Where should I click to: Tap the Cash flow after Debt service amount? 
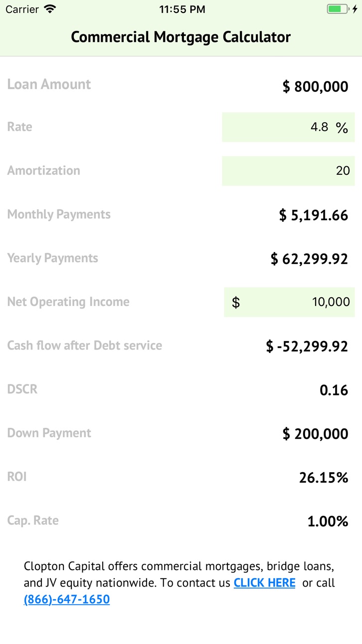tap(307, 346)
